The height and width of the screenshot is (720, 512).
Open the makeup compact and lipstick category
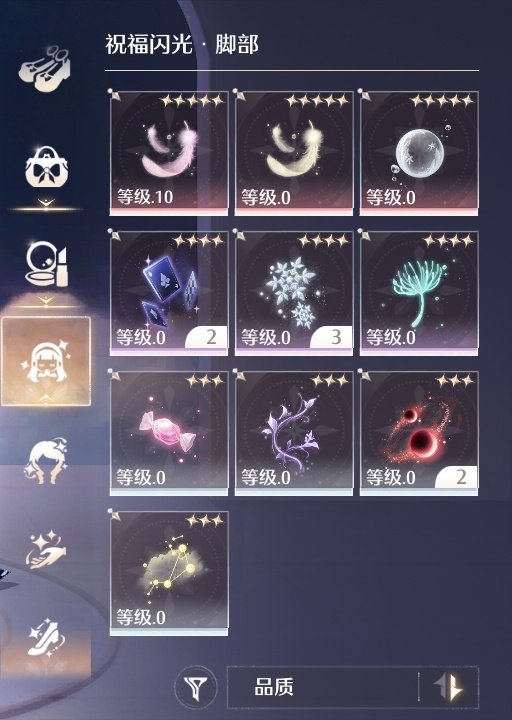47,264
